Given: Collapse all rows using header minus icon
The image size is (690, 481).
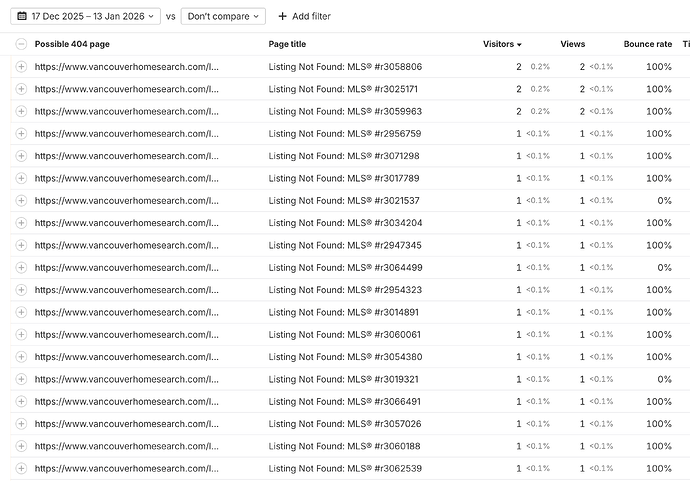Looking at the screenshot, I should pos(21,44).
